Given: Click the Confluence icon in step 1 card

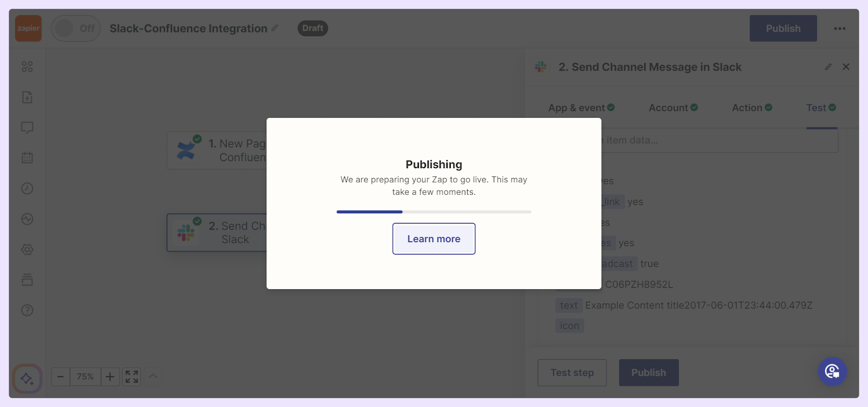Looking at the screenshot, I should pos(186,150).
